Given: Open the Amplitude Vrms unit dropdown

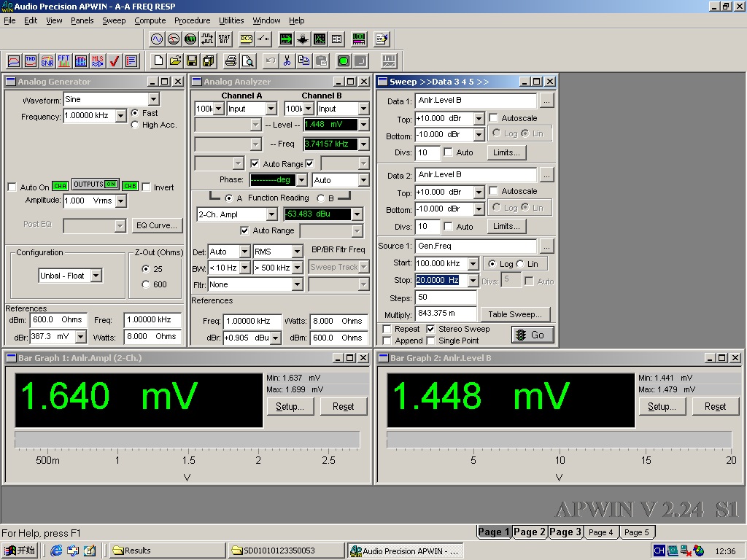Looking at the screenshot, I should tap(121, 201).
